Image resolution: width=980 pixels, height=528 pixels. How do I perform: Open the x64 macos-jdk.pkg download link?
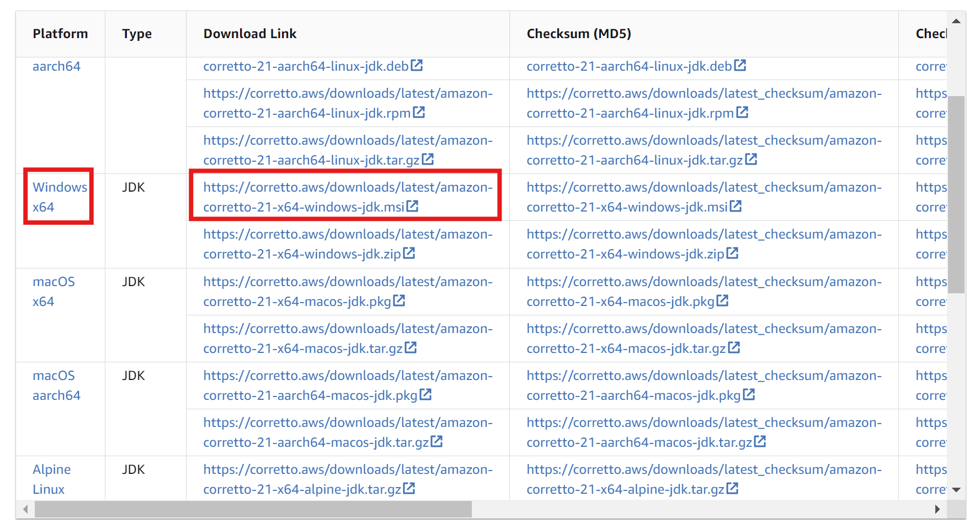[348, 292]
